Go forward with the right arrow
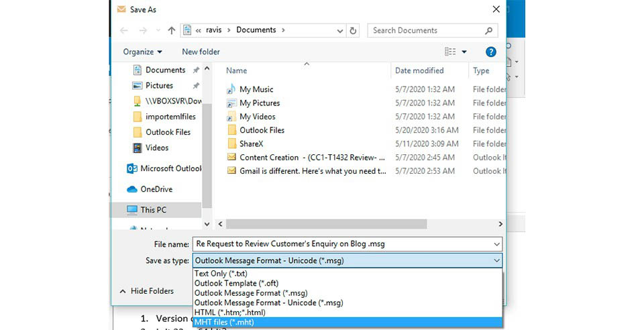Screen dimensions: 644x330 pyautogui.click(x=143, y=30)
